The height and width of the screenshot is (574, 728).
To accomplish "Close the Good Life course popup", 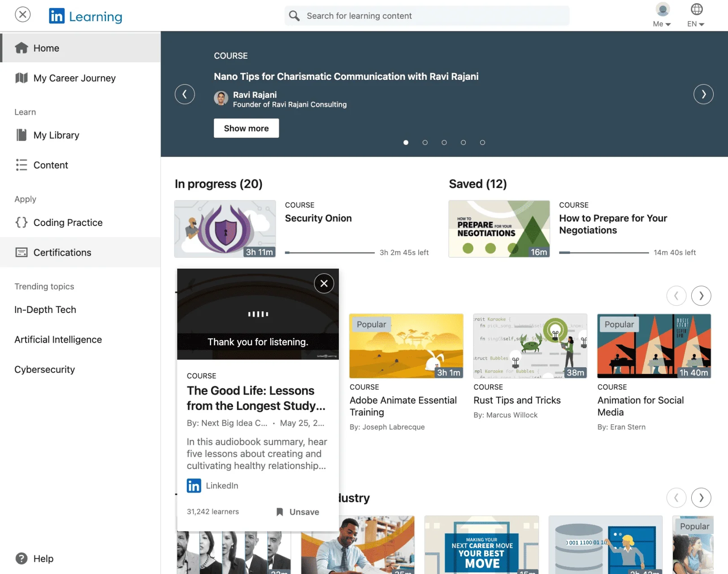I will [x=324, y=283].
